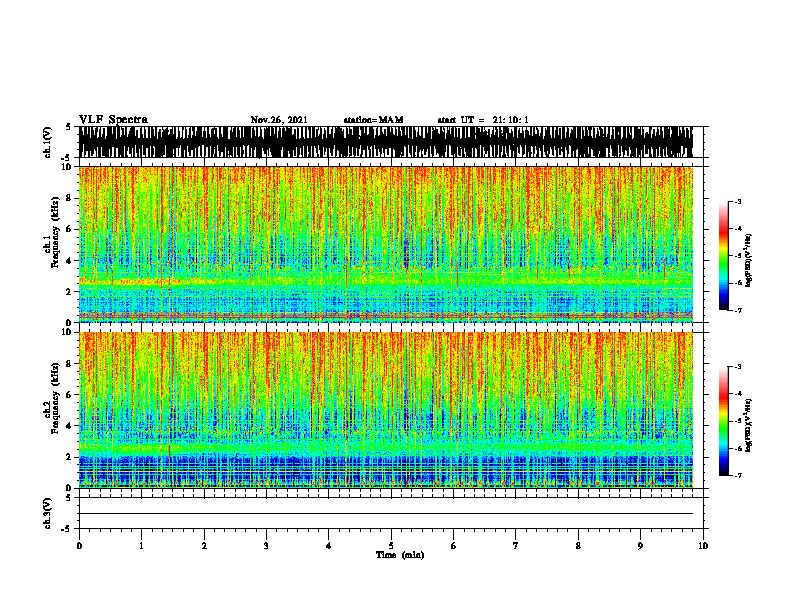Click the ch.1 colorbar "log(PSD)" label
792x612 pixels.
(x=748, y=260)
